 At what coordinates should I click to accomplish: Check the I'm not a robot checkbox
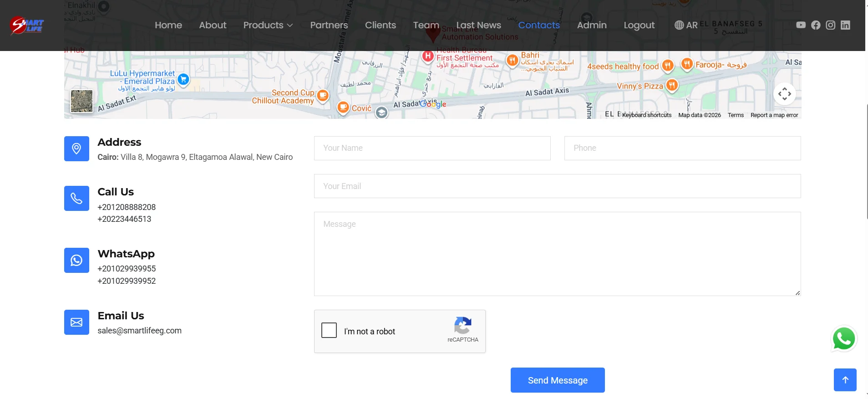click(x=329, y=330)
